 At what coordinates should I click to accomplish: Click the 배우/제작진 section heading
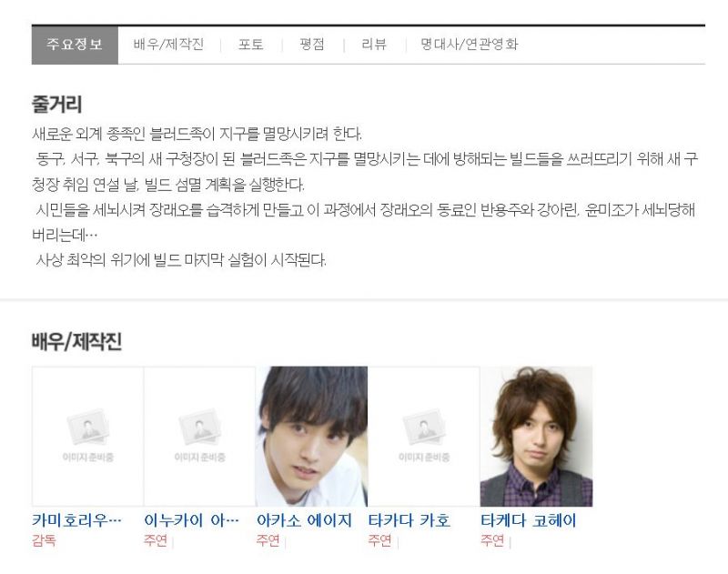[x=76, y=341]
